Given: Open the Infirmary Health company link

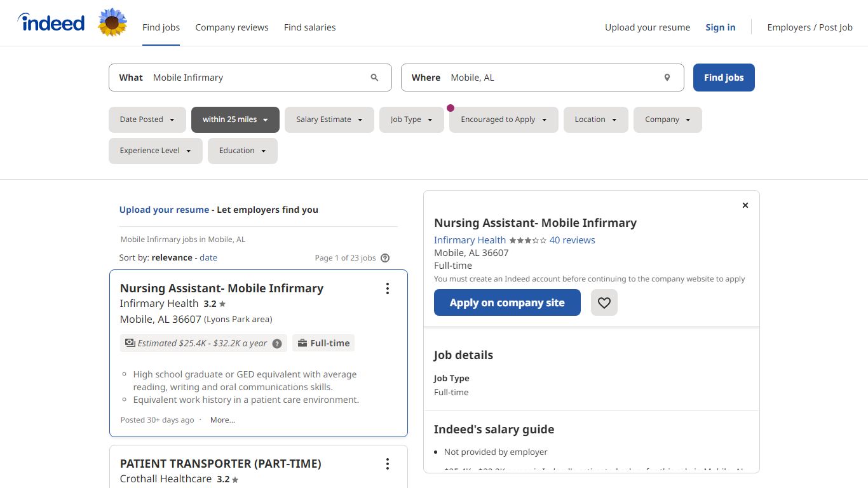Looking at the screenshot, I should point(470,240).
